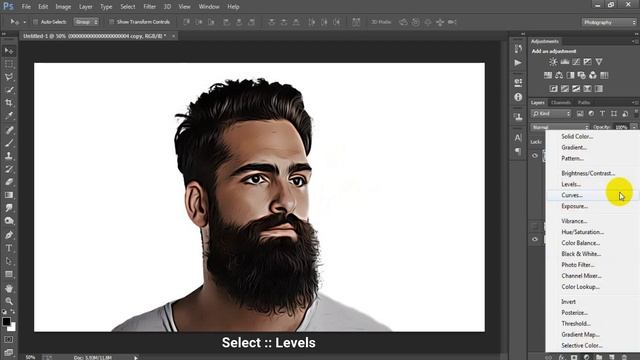Add Vibrance adjustment triangle icon
This screenshot has width=640, height=360.
click(599, 62)
